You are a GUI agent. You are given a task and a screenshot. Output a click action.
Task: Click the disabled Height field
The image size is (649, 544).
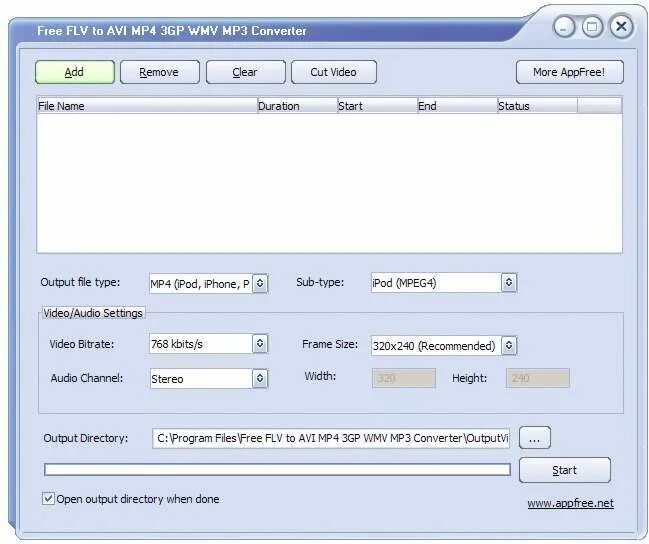click(537, 378)
